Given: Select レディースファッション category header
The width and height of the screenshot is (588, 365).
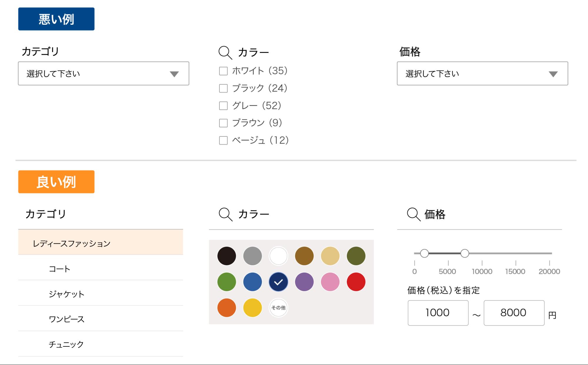Looking at the screenshot, I should [x=101, y=243].
